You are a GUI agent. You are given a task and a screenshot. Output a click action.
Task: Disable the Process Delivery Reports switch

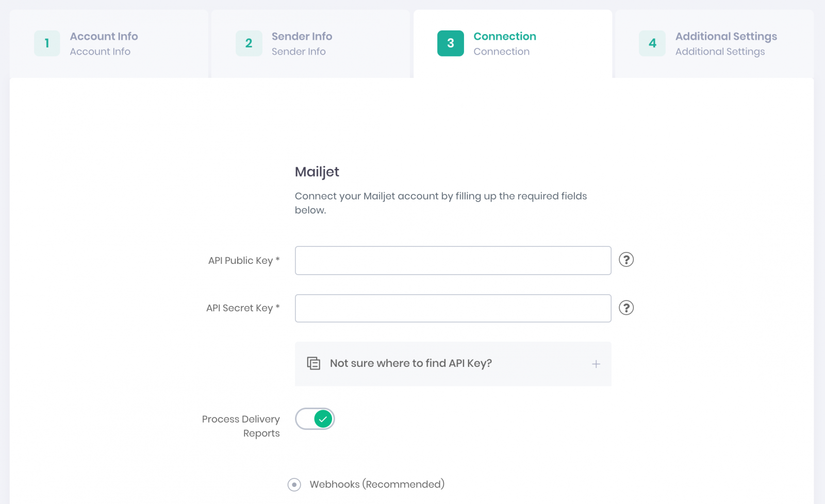[x=315, y=419]
